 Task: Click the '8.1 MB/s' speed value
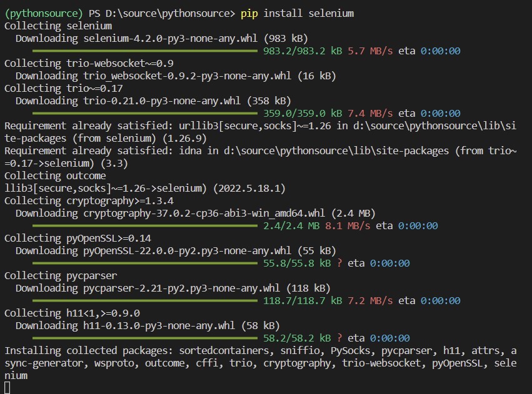348,226
